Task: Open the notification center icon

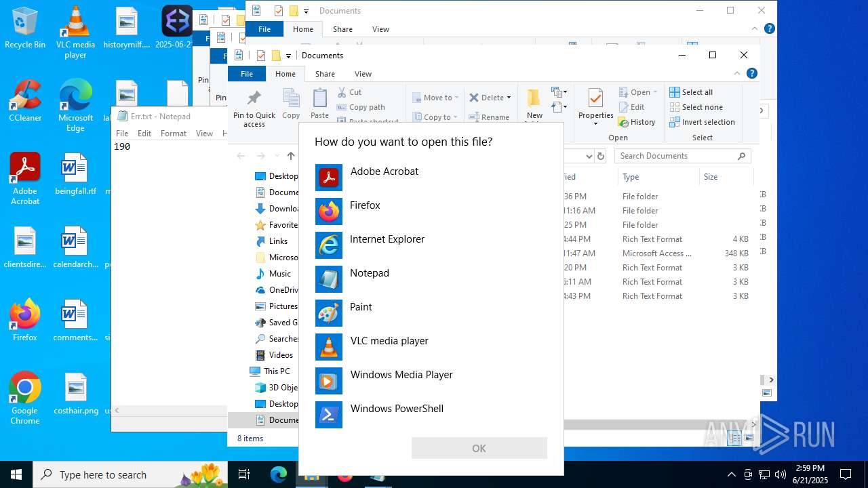Action: tap(846, 474)
